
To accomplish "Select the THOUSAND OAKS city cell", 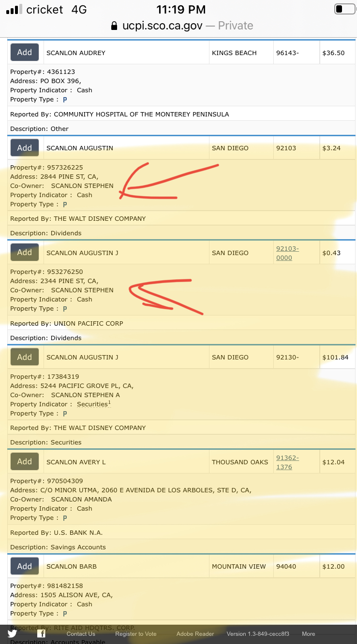I will (x=240, y=462).
